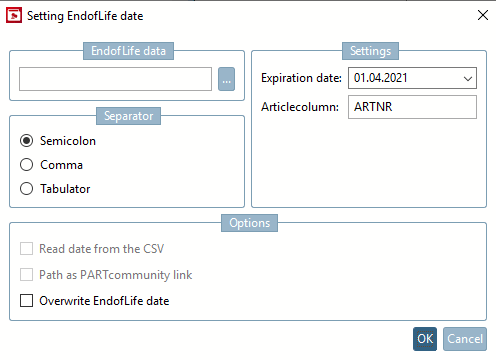
Task: Click the Settings group header
Action: [x=370, y=51]
